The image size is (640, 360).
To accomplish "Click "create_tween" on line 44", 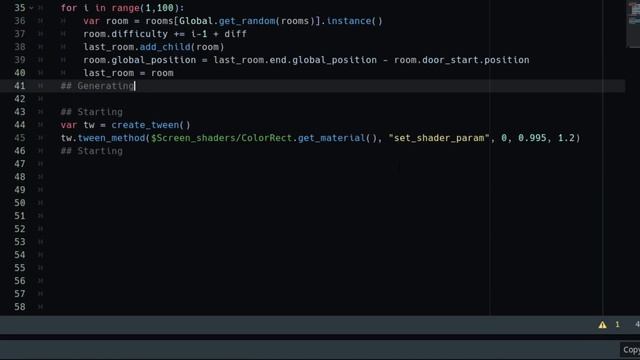I will (145, 125).
